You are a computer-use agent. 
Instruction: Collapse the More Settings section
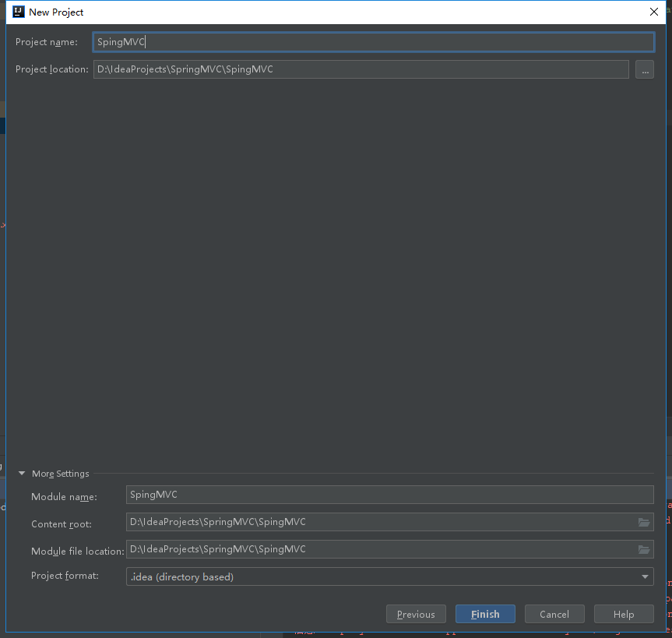[x=22, y=474]
